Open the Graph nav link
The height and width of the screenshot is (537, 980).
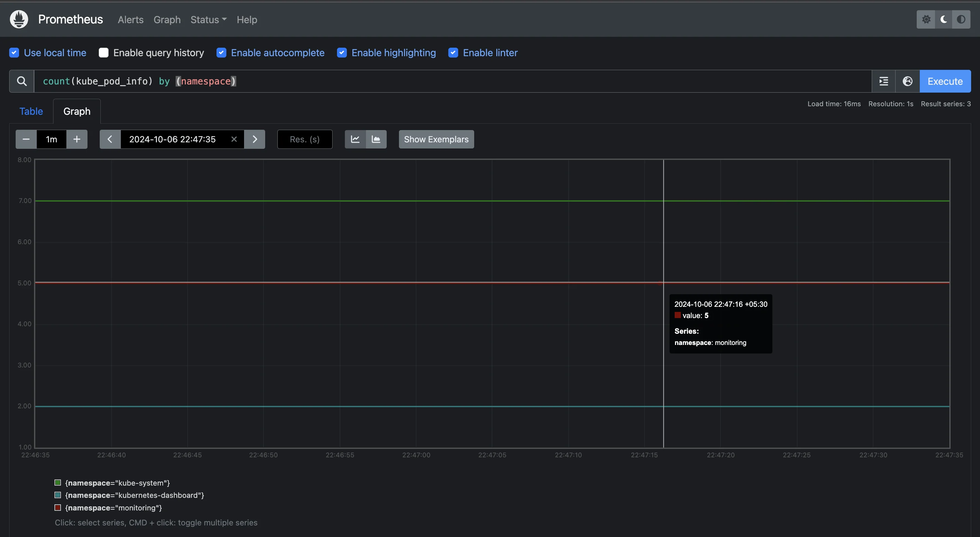point(167,19)
